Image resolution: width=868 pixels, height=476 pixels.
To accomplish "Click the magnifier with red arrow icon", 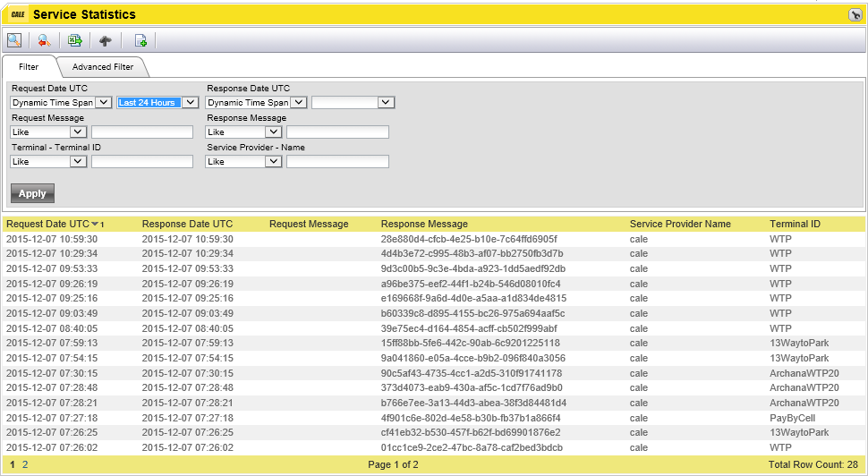I will pos(45,40).
